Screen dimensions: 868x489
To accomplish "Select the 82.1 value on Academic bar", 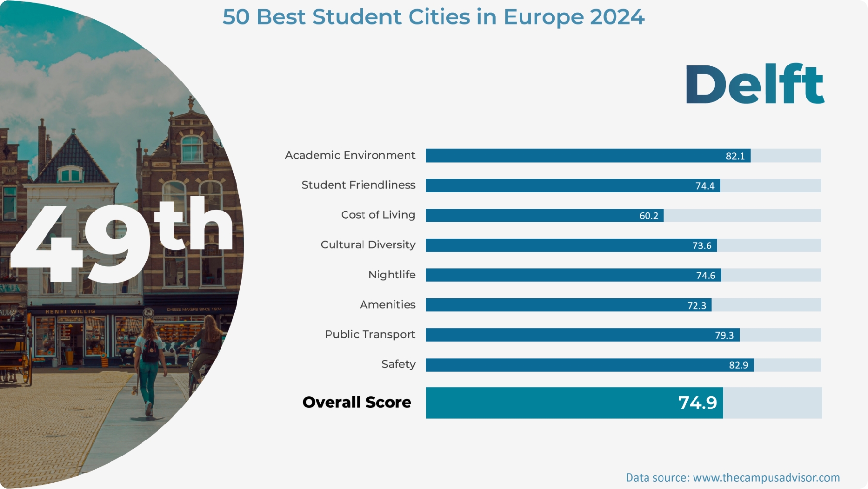I will pyautogui.click(x=735, y=156).
